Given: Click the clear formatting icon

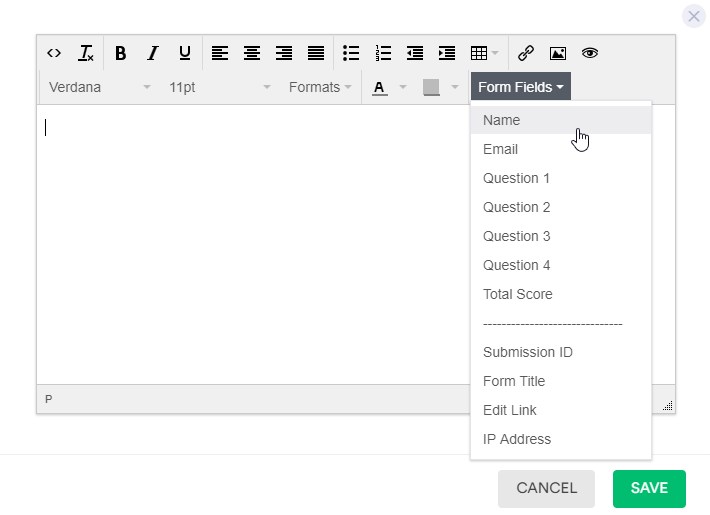Looking at the screenshot, I should click(x=86, y=53).
